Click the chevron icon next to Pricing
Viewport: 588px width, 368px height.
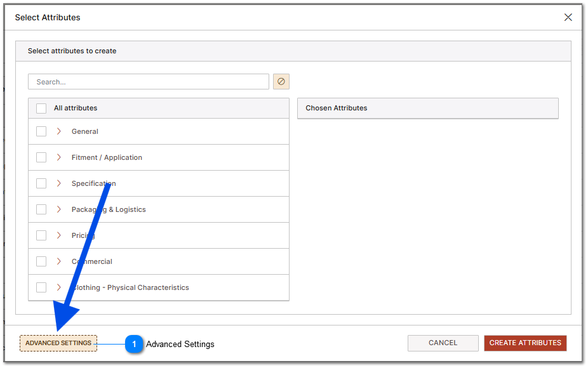coord(58,235)
